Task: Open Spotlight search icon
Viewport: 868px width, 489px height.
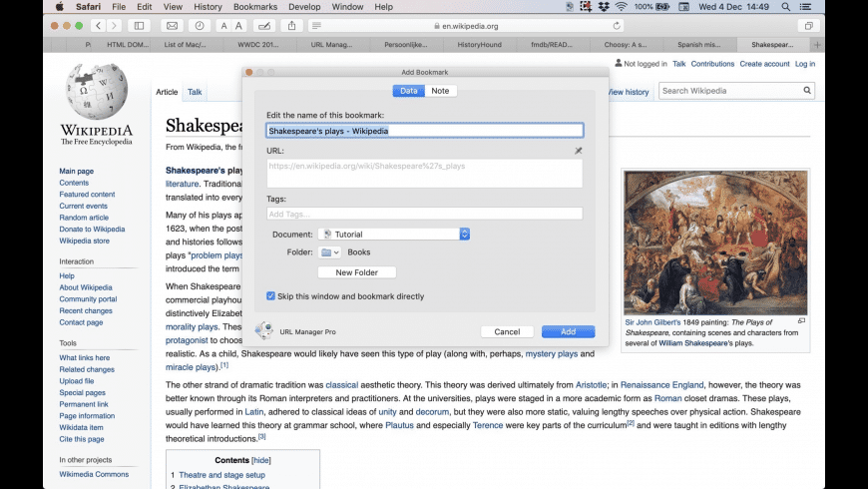Action: tap(785, 7)
